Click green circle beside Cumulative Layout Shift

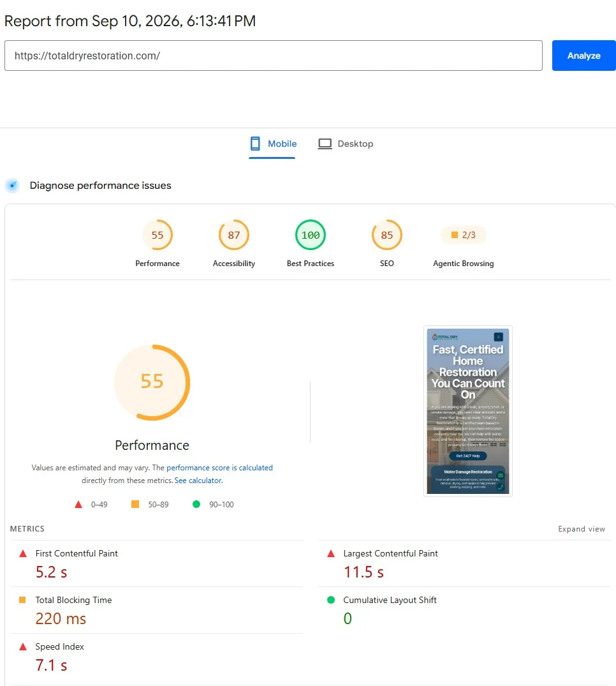coord(331,600)
